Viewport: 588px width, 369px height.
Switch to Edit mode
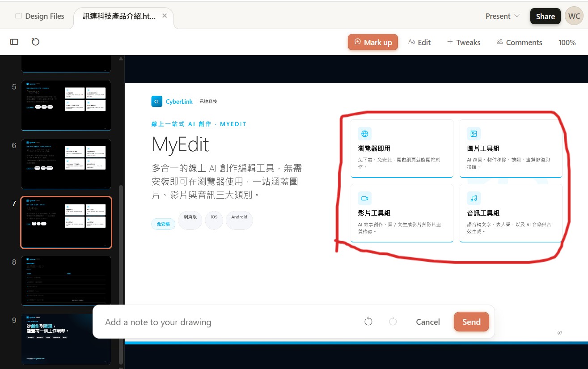[419, 42]
